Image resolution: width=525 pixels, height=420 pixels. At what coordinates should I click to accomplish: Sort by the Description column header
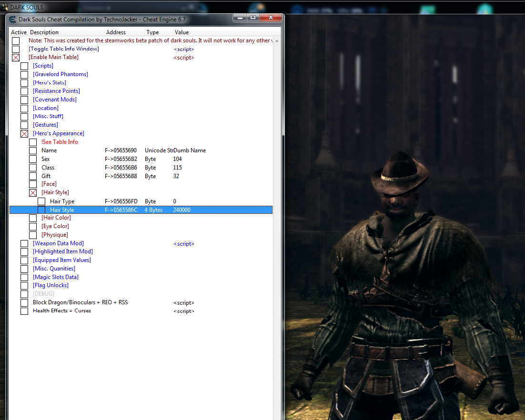(x=66, y=32)
